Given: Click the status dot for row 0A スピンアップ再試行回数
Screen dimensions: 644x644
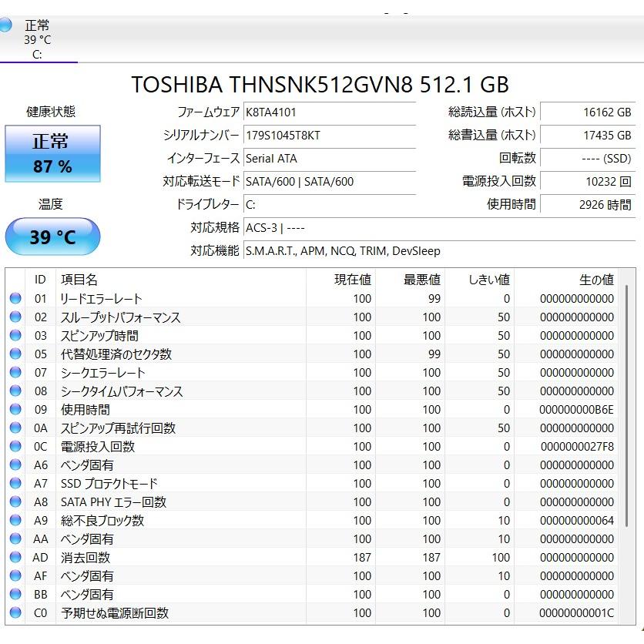Looking at the screenshot, I should 15,428.
